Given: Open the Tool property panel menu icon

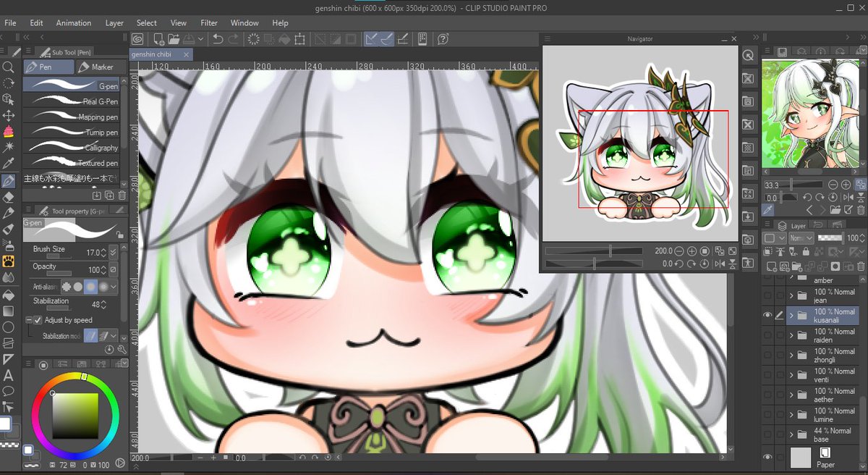Looking at the screenshot, I should tap(28, 211).
